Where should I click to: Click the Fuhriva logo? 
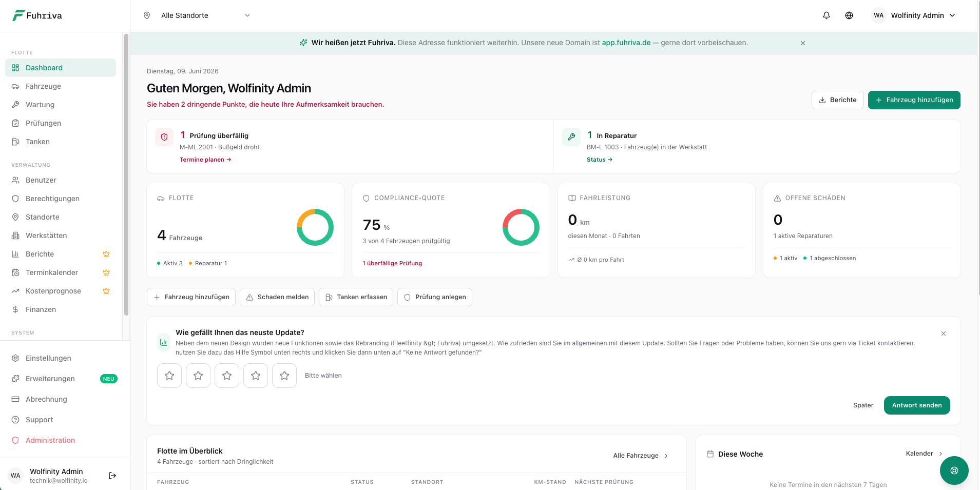coord(37,15)
